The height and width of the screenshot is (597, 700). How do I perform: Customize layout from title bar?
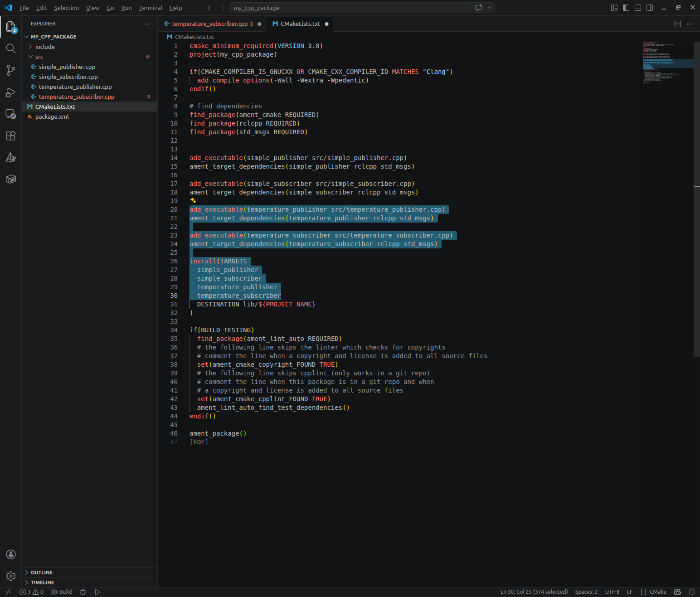coord(614,8)
